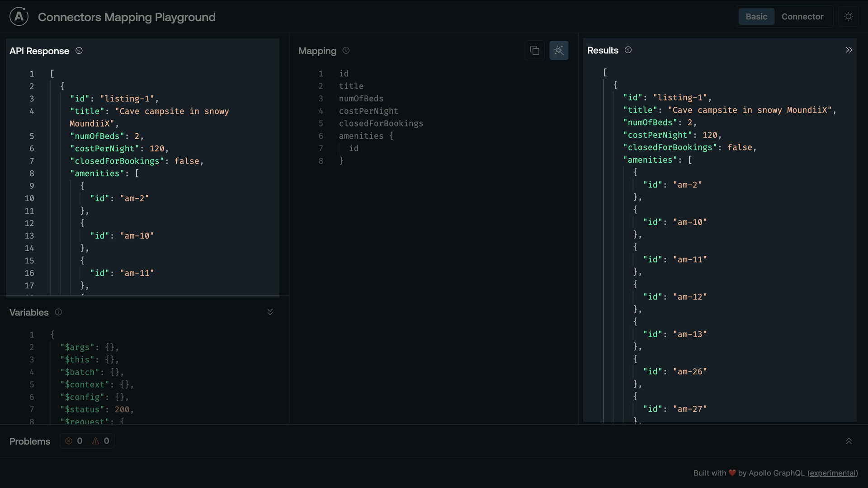Switch the mode toggle to Connector
Image resolution: width=868 pixels, height=488 pixels.
click(803, 16)
